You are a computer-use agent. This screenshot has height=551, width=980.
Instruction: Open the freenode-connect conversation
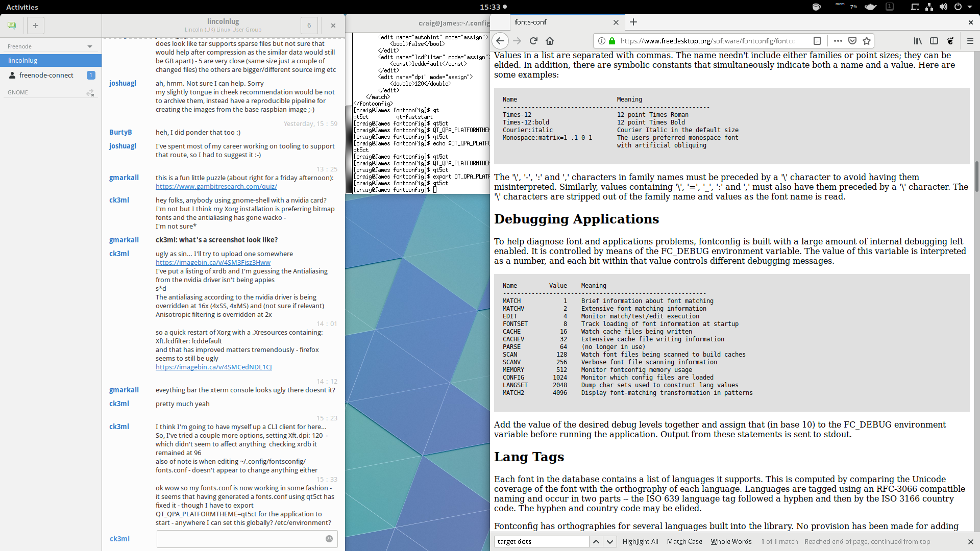(51, 75)
